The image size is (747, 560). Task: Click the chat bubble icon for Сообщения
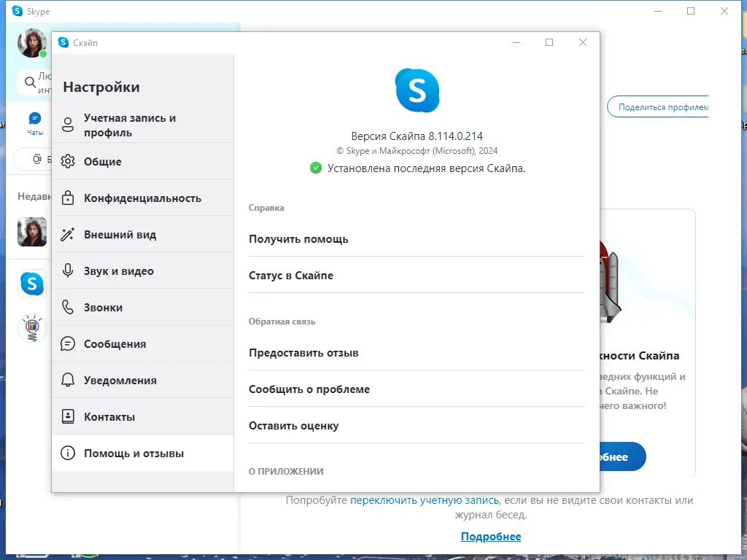click(68, 344)
